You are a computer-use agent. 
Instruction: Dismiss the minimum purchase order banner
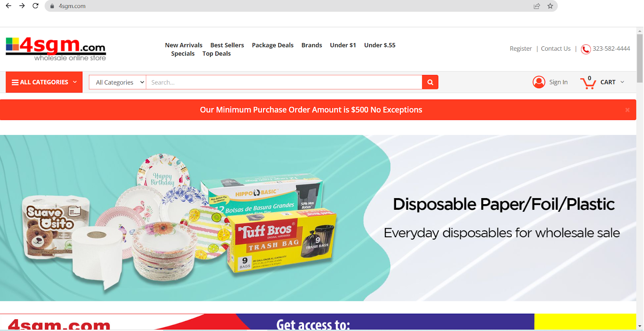[627, 110]
